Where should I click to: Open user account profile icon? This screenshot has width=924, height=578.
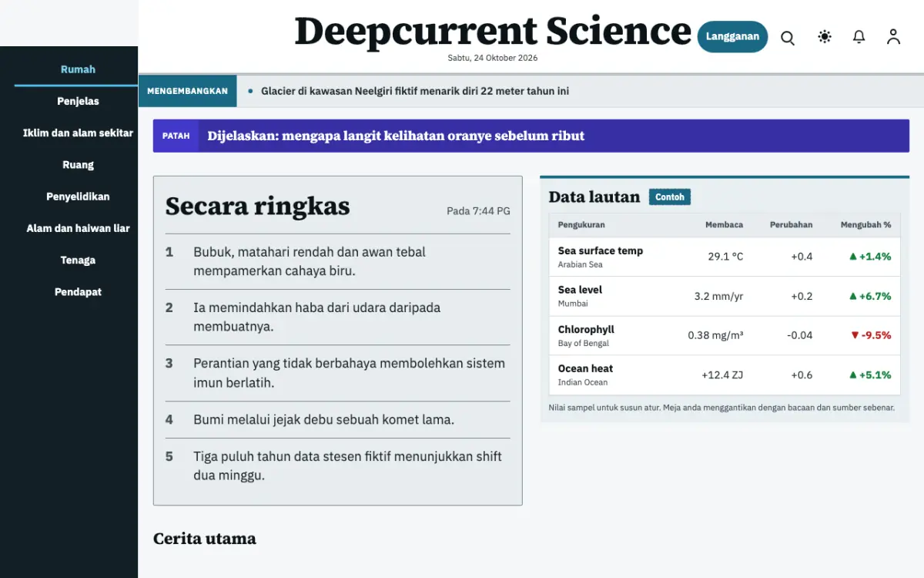click(893, 36)
